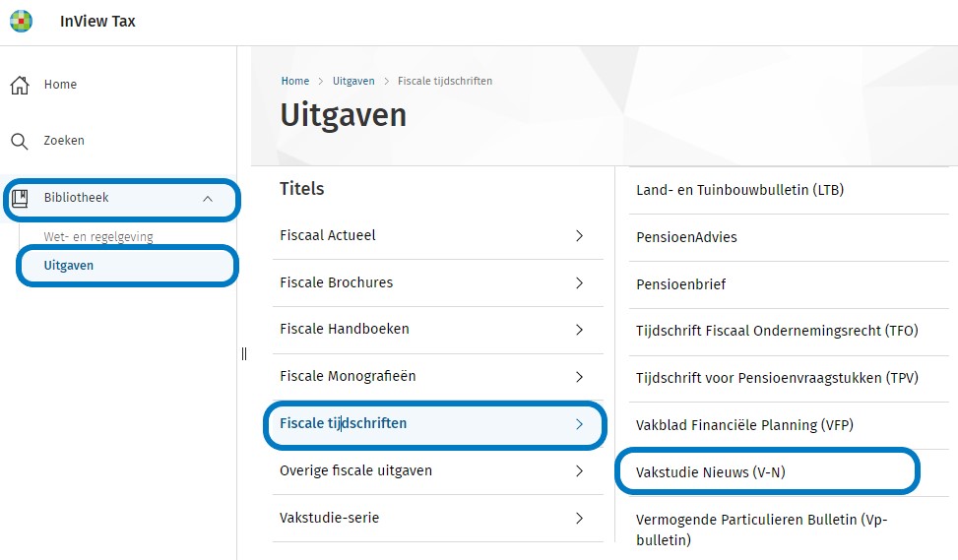The image size is (958, 560).
Task: Collapse the Bibliotheek menu chevron
Action: click(x=208, y=199)
